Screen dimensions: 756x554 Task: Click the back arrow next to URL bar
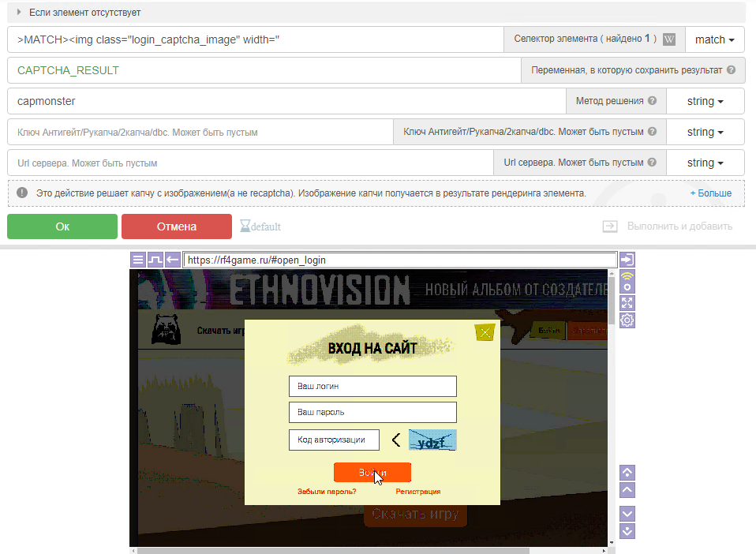(172, 260)
